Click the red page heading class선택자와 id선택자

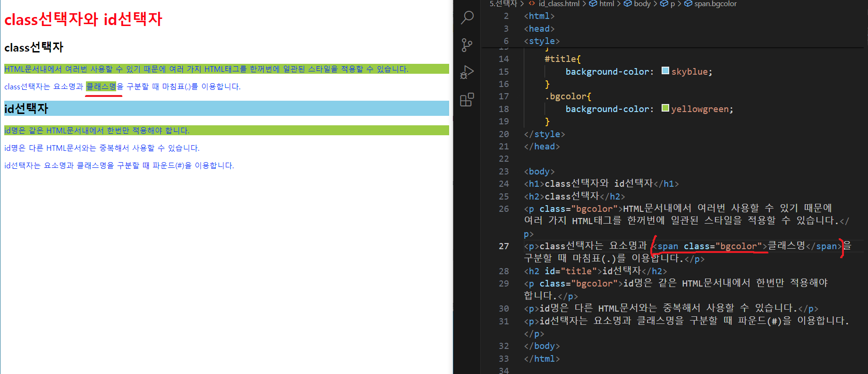tap(83, 19)
